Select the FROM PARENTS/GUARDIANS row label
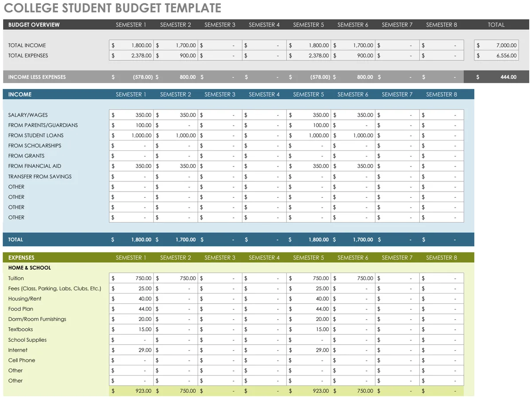This screenshot has width=532, height=399. click(x=43, y=125)
